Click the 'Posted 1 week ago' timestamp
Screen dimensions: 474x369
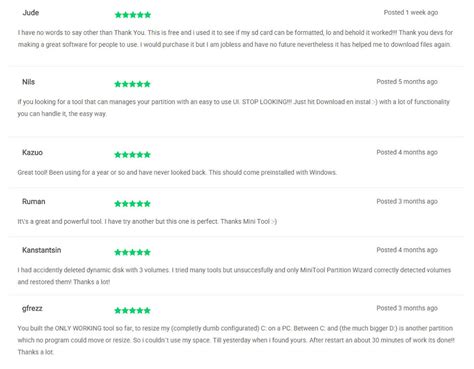click(411, 13)
